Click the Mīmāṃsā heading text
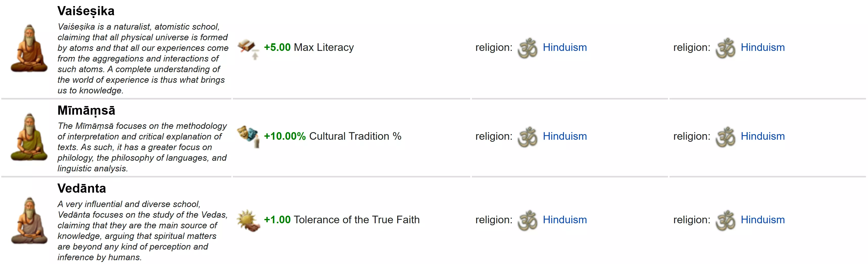This screenshot has height=264, width=868. [86, 111]
